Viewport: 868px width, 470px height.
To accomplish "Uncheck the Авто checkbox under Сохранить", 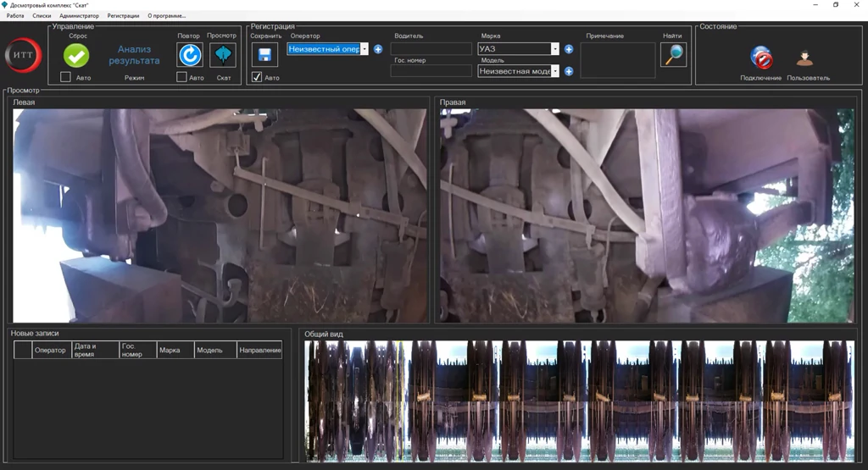I will pos(257,77).
